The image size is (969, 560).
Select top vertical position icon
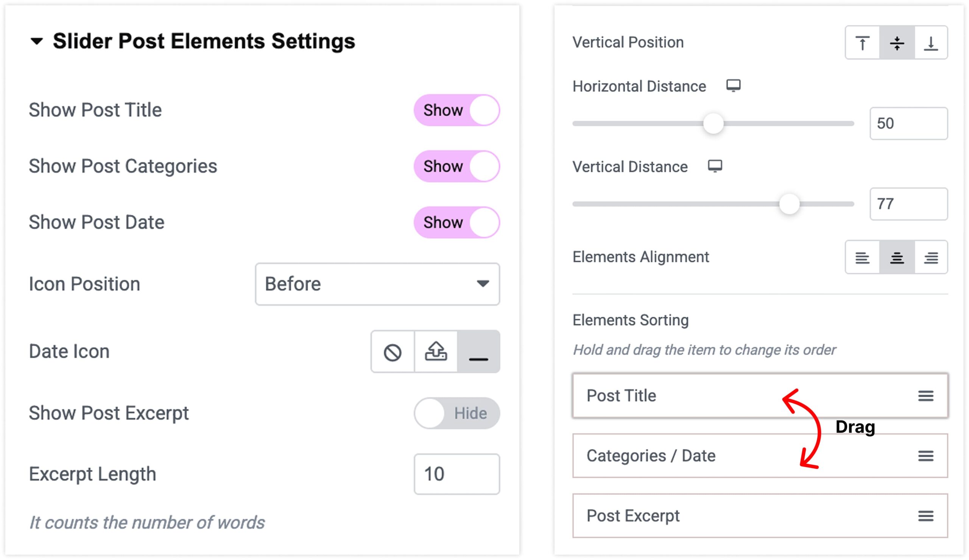tap(863, 43)
